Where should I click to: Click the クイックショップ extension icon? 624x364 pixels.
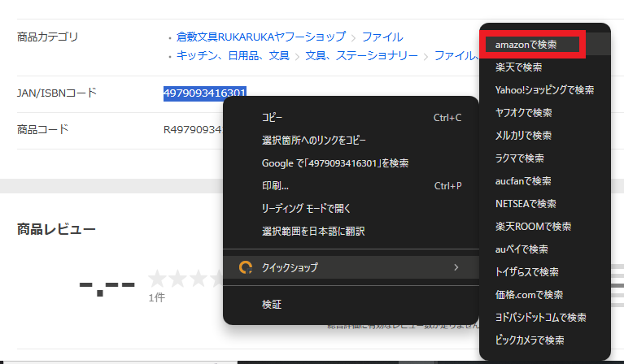(x=246, y=267)
